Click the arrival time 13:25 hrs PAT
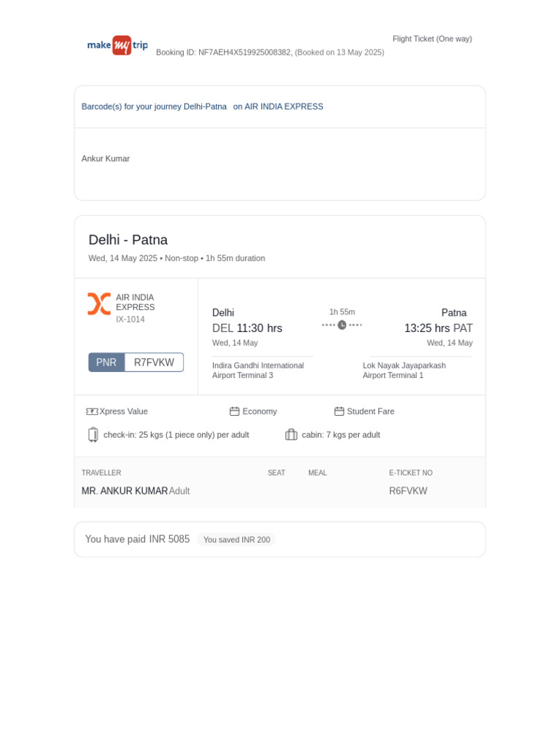The width and height of the screenshot is (560, 747). click(438, 328)
